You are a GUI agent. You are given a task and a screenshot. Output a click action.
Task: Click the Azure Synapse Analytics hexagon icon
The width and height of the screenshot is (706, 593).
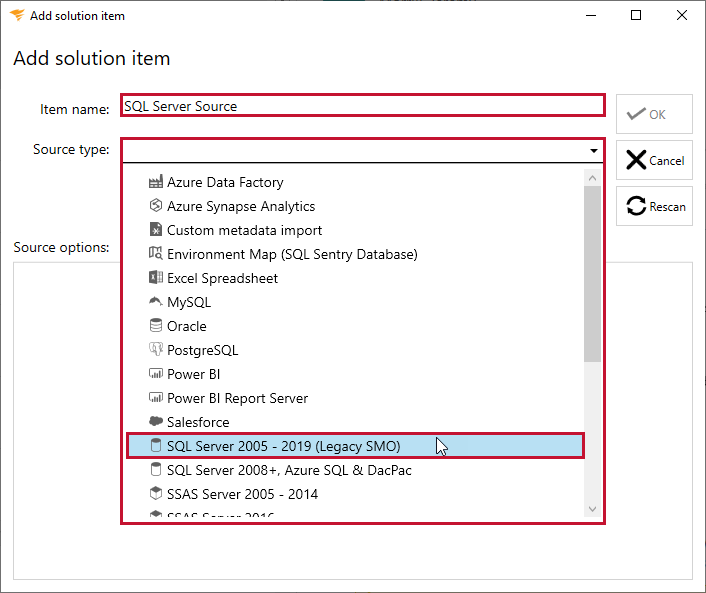(155, 206)
